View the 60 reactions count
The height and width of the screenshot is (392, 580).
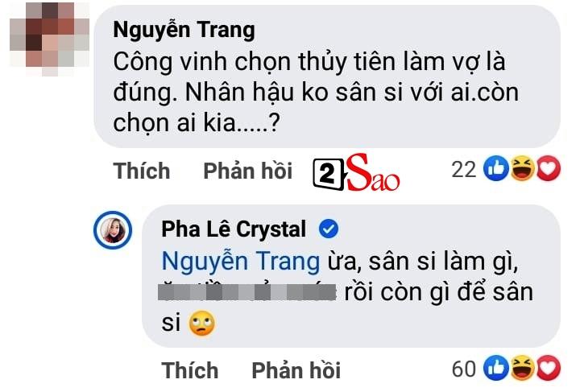tap(463, 369)
